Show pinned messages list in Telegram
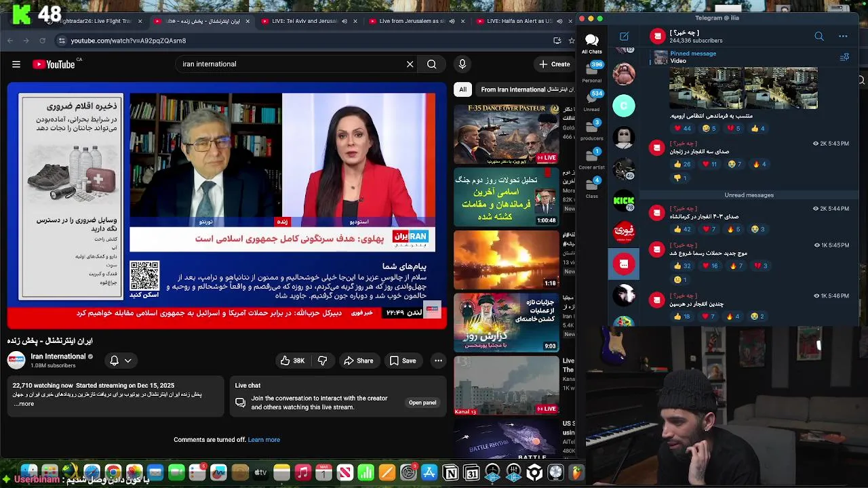This screenshot has height=488, width=868. pos(844,58)
